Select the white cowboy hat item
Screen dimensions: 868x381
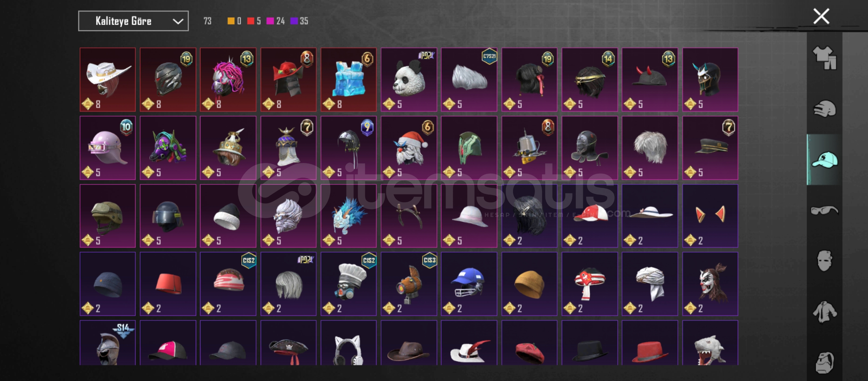click(x=108, y=80)
